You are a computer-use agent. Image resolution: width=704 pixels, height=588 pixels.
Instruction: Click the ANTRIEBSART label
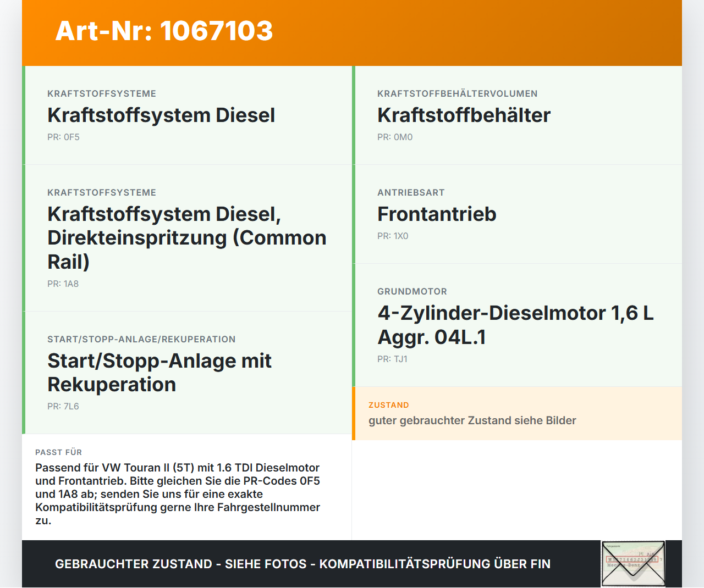pyautogui.click(x=411, y=192)
